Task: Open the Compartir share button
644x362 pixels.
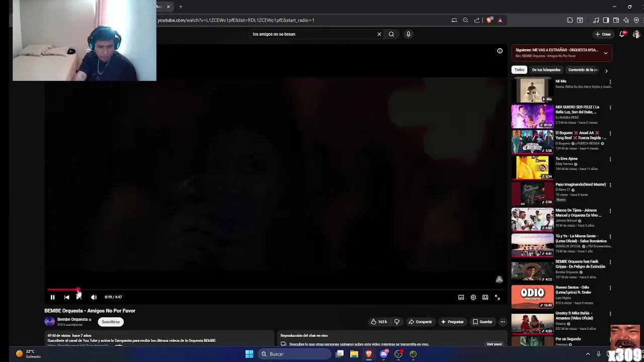Action: coord(420,322)
